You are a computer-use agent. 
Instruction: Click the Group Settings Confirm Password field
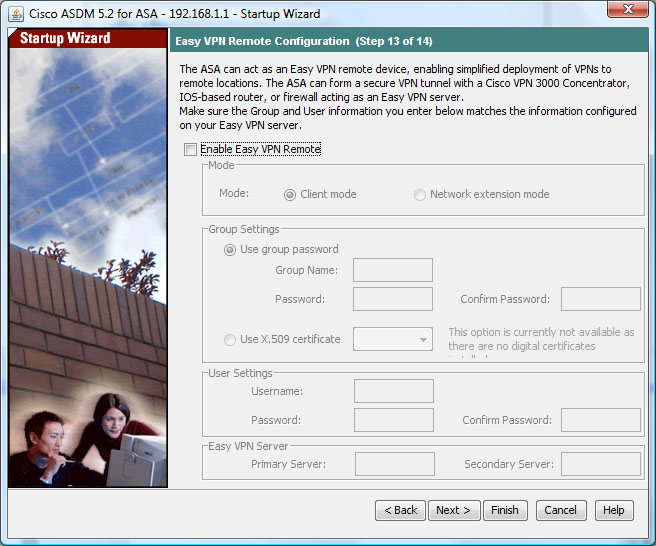(x=600, y=299)
